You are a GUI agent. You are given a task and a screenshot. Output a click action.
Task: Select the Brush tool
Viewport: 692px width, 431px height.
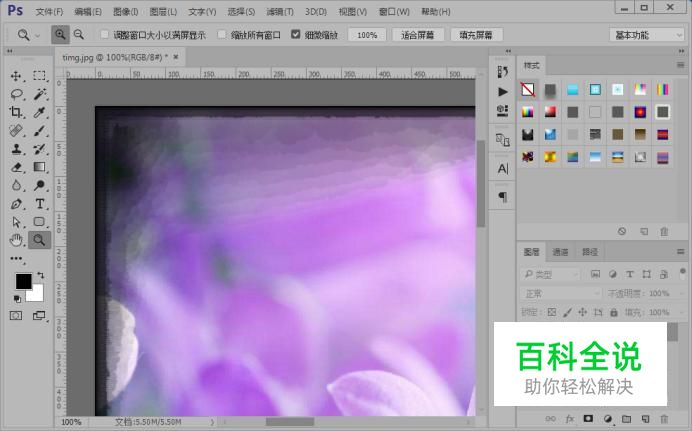coord(40,131)
